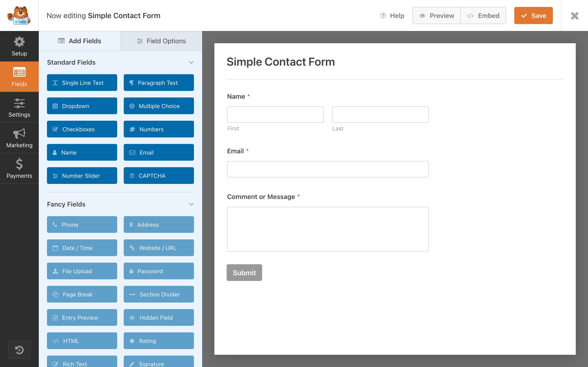Click the CAPTCHA field icon
This screenshot has width=588, height=367.
132,176
